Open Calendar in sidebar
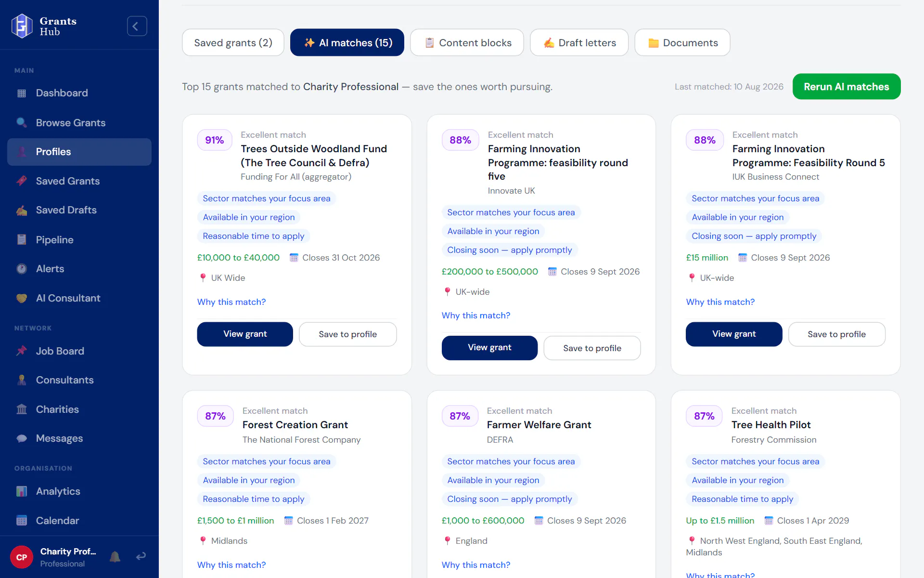This screenshot has height=578, width=924. [79, 521]
